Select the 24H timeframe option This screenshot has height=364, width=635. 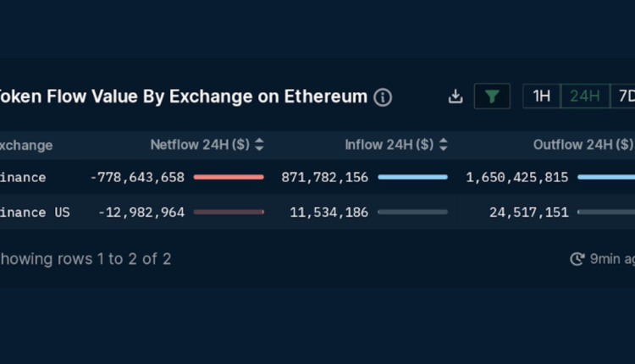(585, 97)
